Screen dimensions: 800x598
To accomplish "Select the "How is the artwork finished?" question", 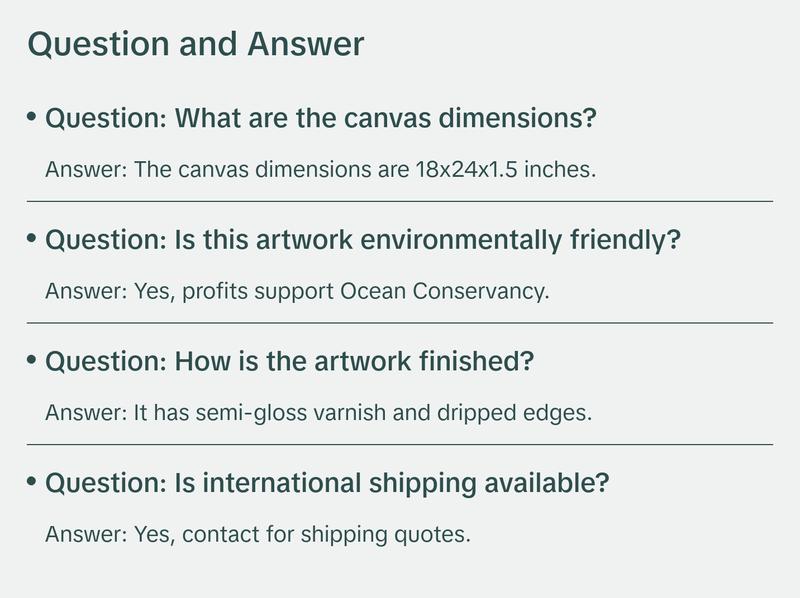I will click(x=289, y=362).
